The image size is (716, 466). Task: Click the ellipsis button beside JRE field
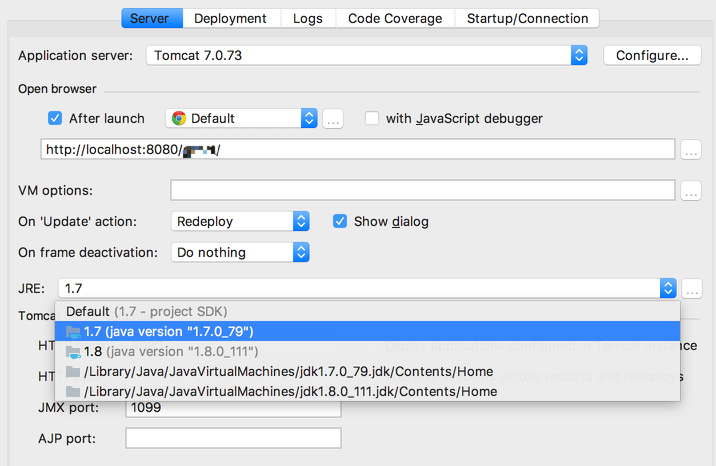692,288
